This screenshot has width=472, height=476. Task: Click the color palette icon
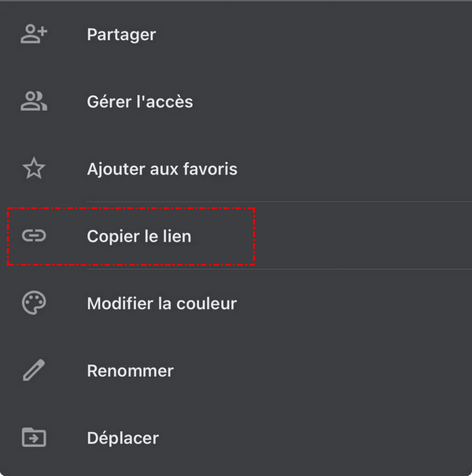[x=34, y=303]
